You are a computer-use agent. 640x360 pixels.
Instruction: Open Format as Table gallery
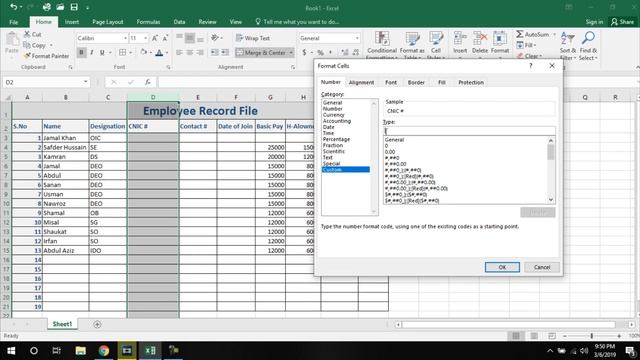pyautogui.click(x=412, y=45)
